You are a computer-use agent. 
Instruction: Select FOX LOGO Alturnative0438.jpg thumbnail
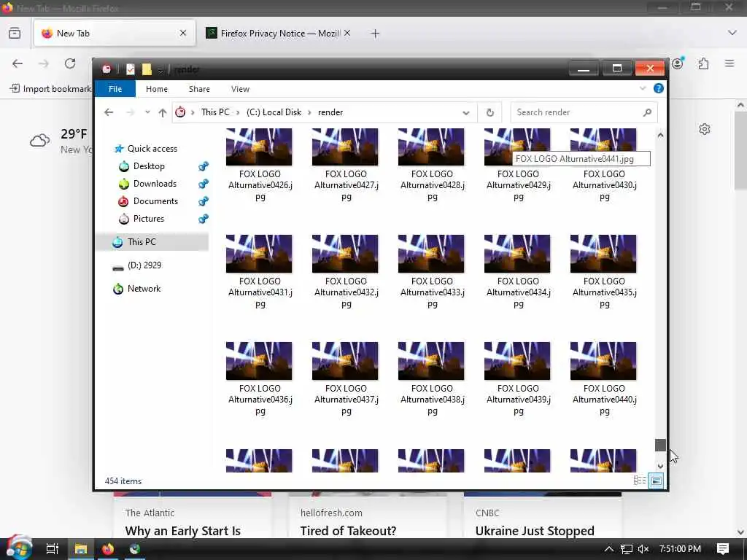tap(431, 361)
